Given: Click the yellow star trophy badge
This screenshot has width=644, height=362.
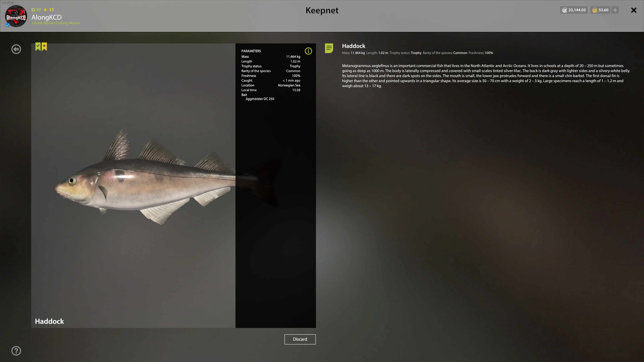Looking at the screenshot, I should [x=44, y=46].
